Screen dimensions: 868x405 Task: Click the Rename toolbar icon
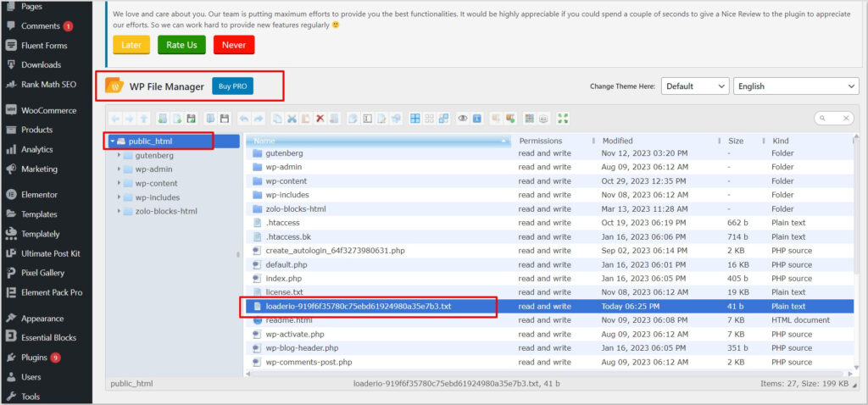(x=367, y=119)
